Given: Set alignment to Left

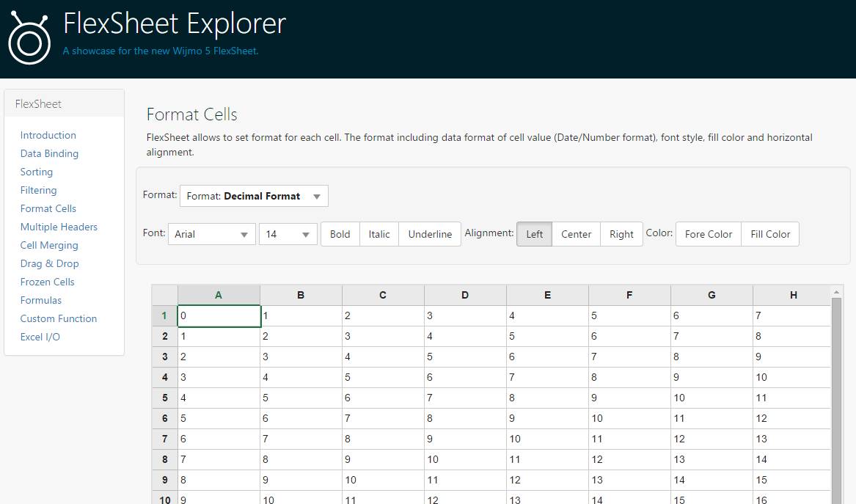Looking at the screenshot, I should click(535, 234).
